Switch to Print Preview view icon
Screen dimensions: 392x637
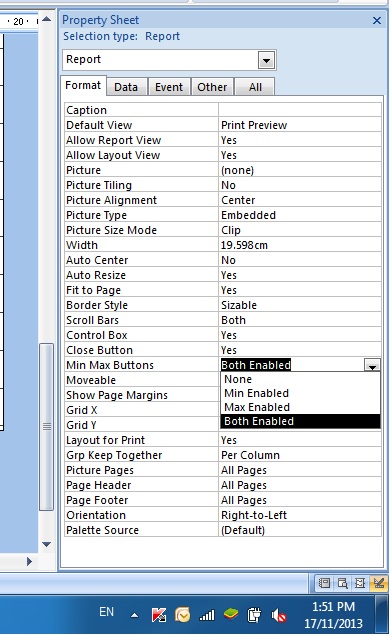[x=342, y=584]
